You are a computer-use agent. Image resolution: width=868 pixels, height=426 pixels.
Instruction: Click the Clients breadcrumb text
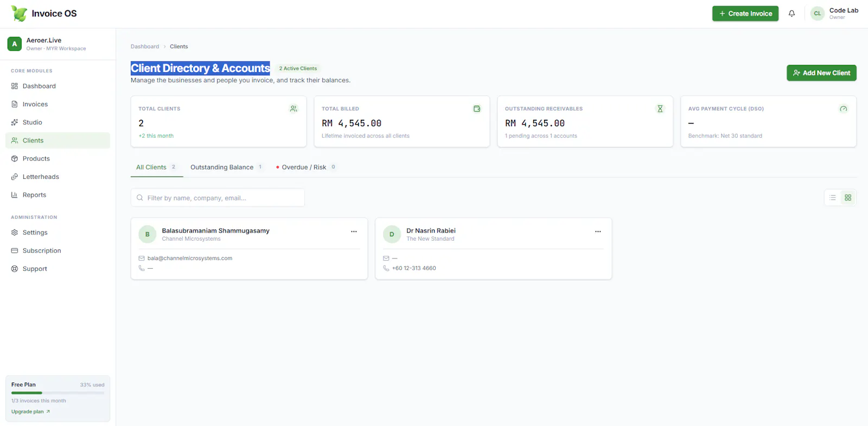pos(179,47)
